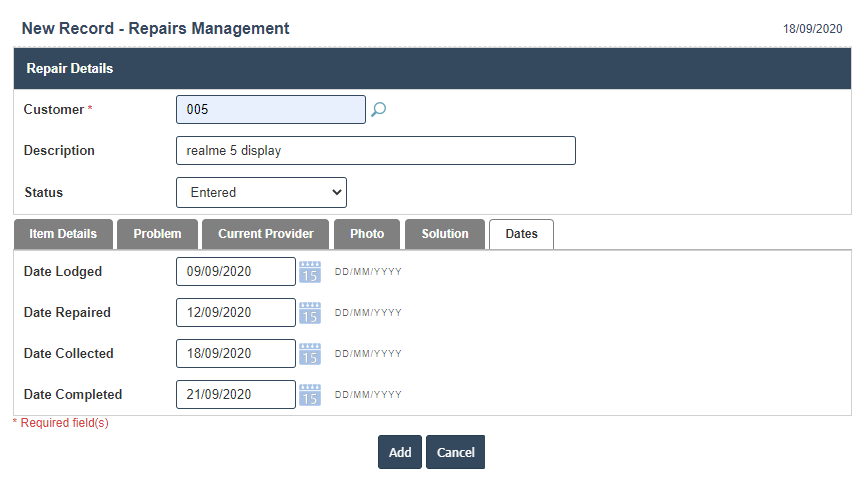Image resolution: width=863 pixels, height=480 pixels.
Task: Open calendar picker for Date Completed
Action: 310,395
